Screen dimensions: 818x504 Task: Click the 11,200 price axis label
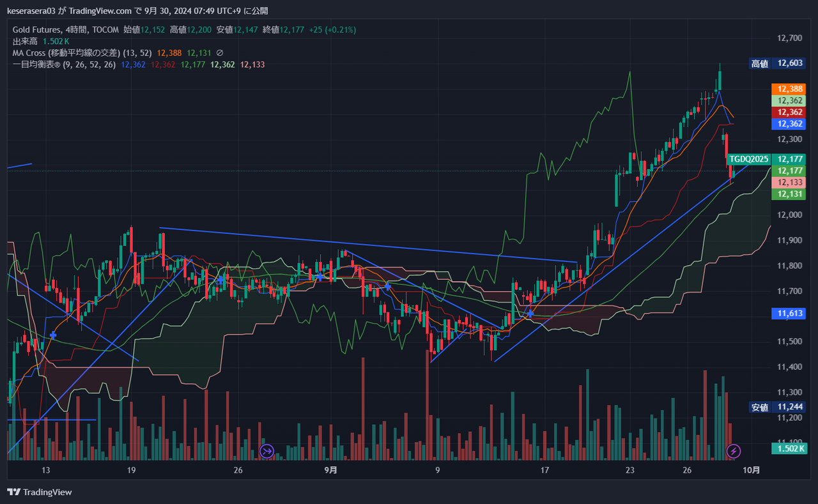[790, 417]
